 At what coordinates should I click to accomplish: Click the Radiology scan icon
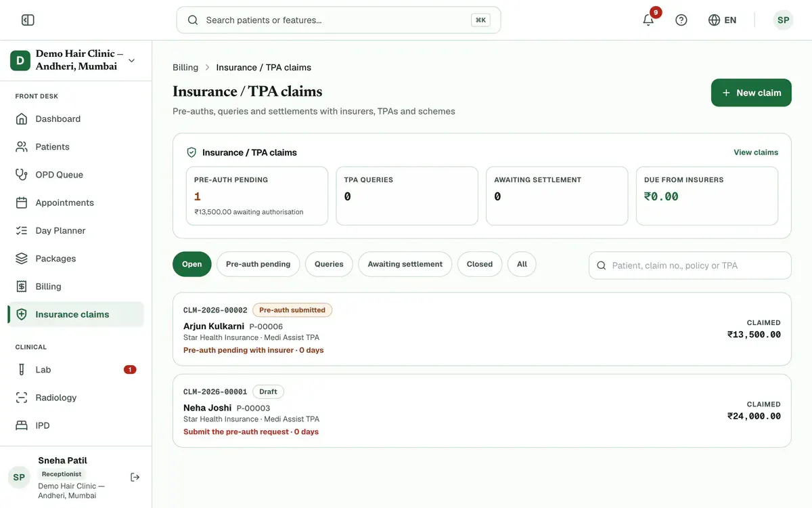pos(22,398)
